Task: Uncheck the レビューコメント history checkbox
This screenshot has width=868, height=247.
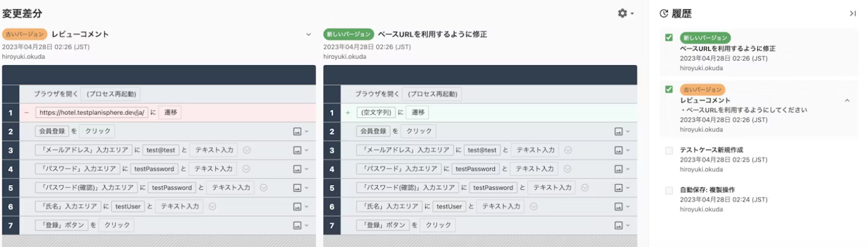Action: pyautogui.click(x=669, y=90)
